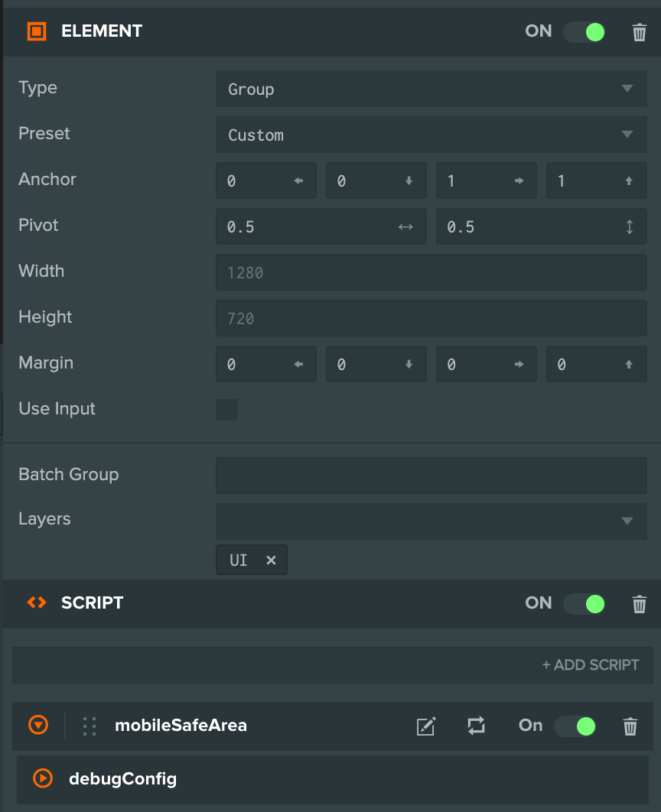
Task: Delete the Element component via trash icon
Action: point(640,32)
